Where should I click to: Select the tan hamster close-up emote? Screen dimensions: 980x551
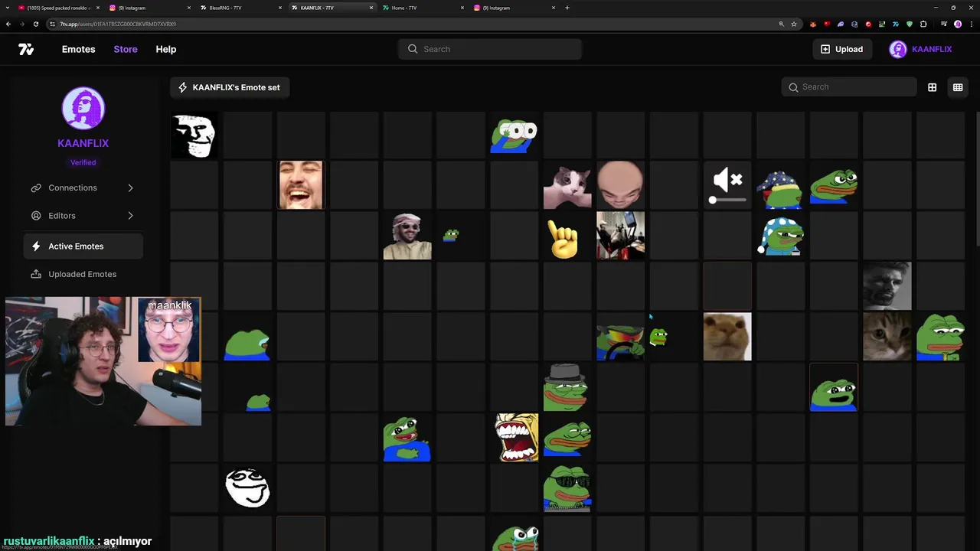[x=727, y=337]
